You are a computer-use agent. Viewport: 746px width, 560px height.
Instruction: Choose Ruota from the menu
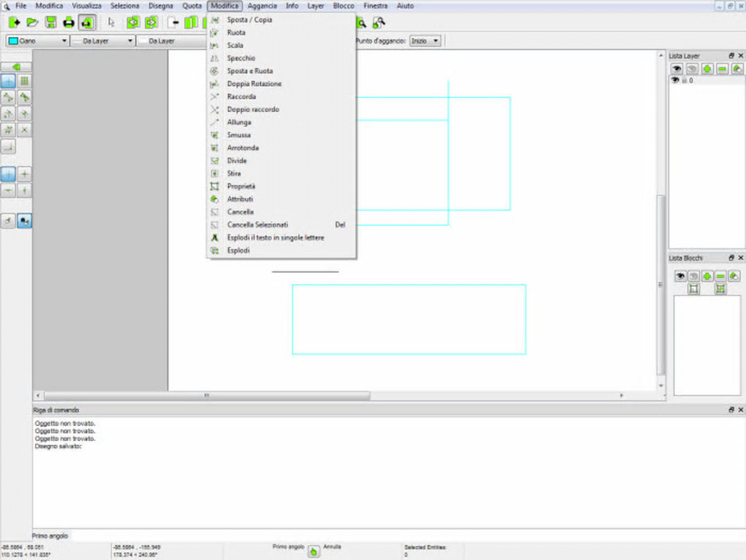(x=281, y=32)
